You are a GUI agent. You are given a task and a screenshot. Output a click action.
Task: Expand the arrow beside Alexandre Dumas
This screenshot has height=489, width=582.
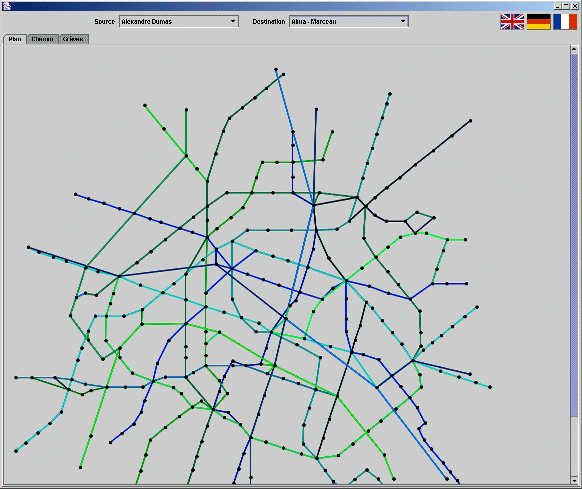pyautogui.click(x=233, y=21)
